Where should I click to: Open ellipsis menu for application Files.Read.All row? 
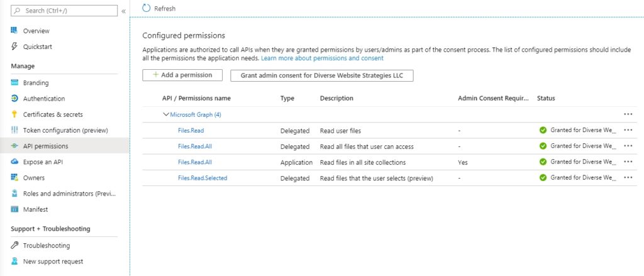628,162
